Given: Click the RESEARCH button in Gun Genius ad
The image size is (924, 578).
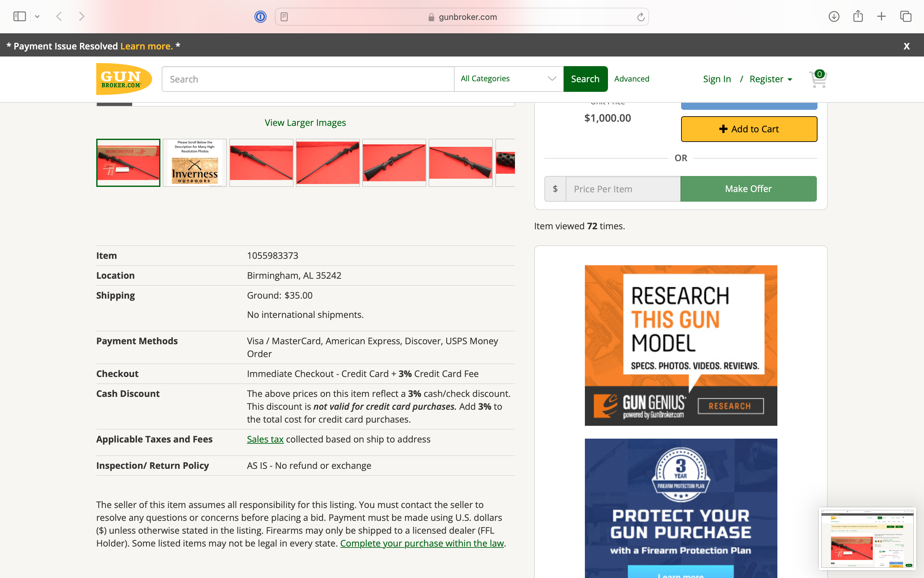Looking at the screenshot, I should pos(731,406).
